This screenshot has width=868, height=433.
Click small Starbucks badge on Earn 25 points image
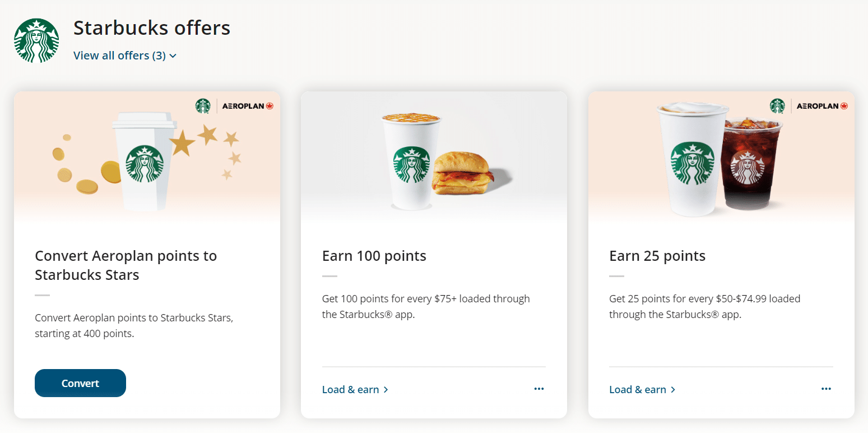pyautogui.click(x=777, y=106)
